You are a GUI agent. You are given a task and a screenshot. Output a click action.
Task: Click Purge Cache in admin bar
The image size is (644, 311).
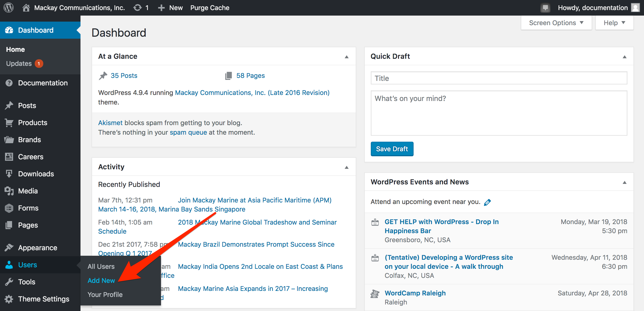click(210, 8)
